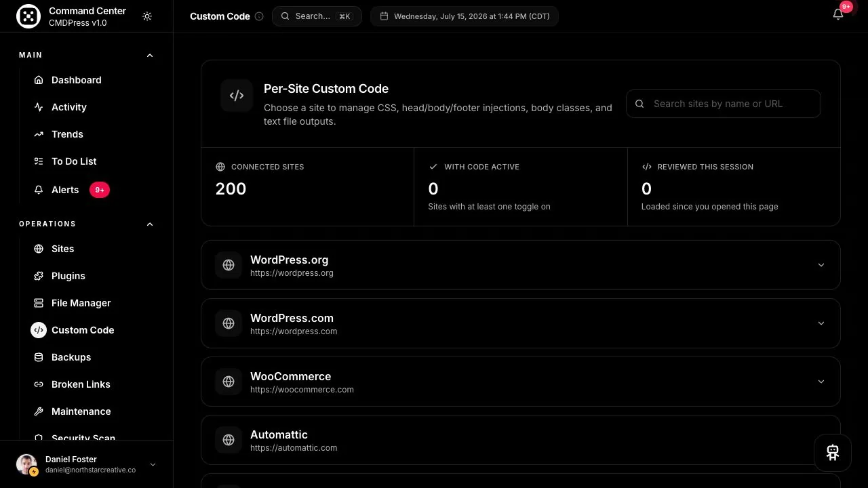The image size is (868, 488).
Task: Click the https://woocommerce.com URL text
Action: [x=302, y=390]
